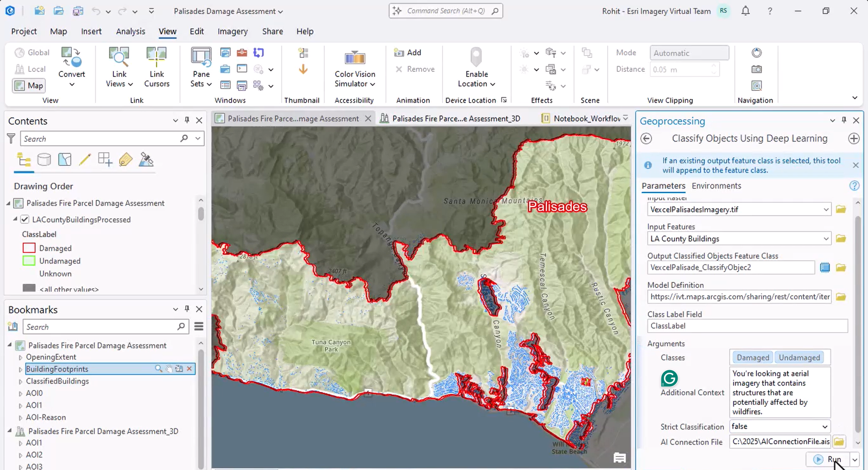Toggle LACountyBuildingsProcessed layer visibility checkbox
This screenshot has height=470, width=868.
coord(25,220)
